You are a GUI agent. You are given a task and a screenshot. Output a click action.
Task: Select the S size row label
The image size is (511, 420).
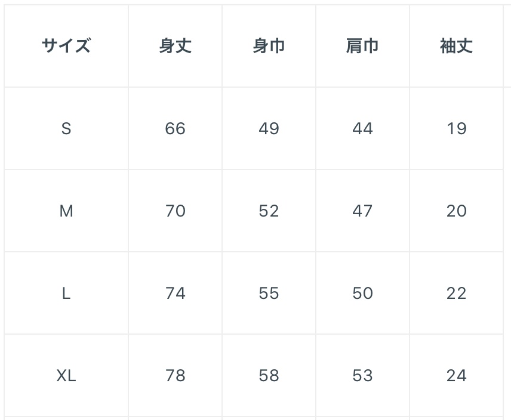[66, 128]
